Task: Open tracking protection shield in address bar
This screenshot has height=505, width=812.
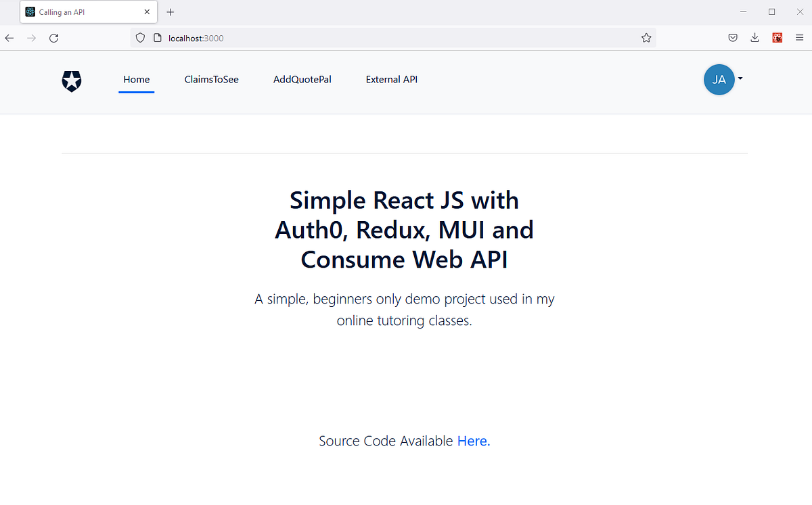Action: coord(140,37)
